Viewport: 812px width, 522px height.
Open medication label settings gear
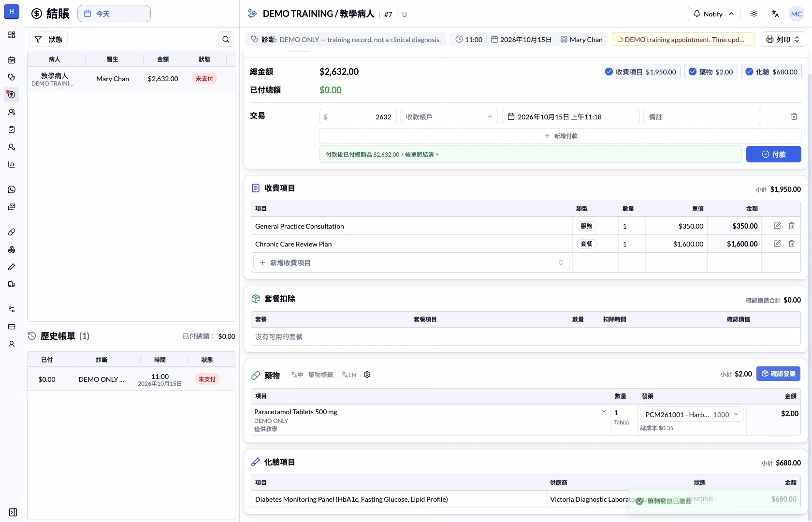[367, 375]
